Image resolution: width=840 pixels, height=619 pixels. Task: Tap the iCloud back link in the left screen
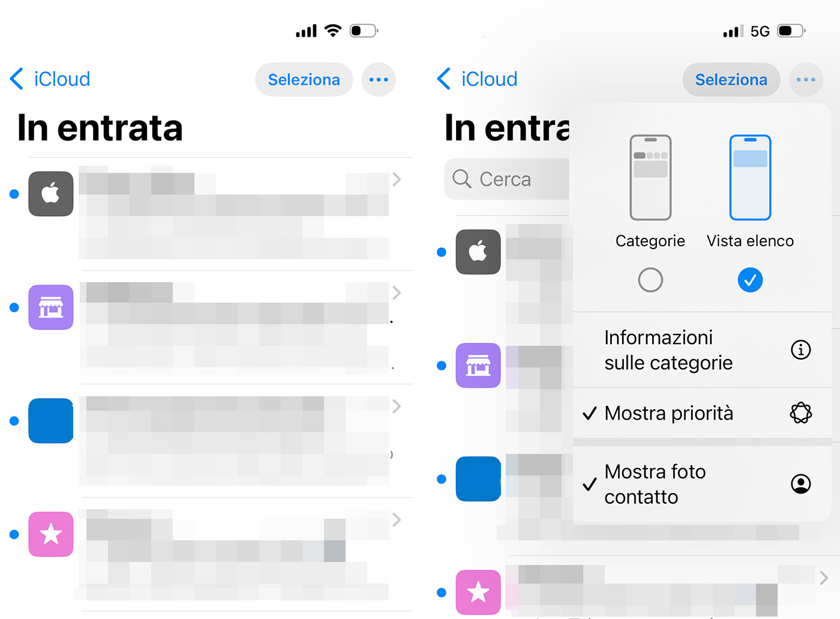[x=62, y=79]
